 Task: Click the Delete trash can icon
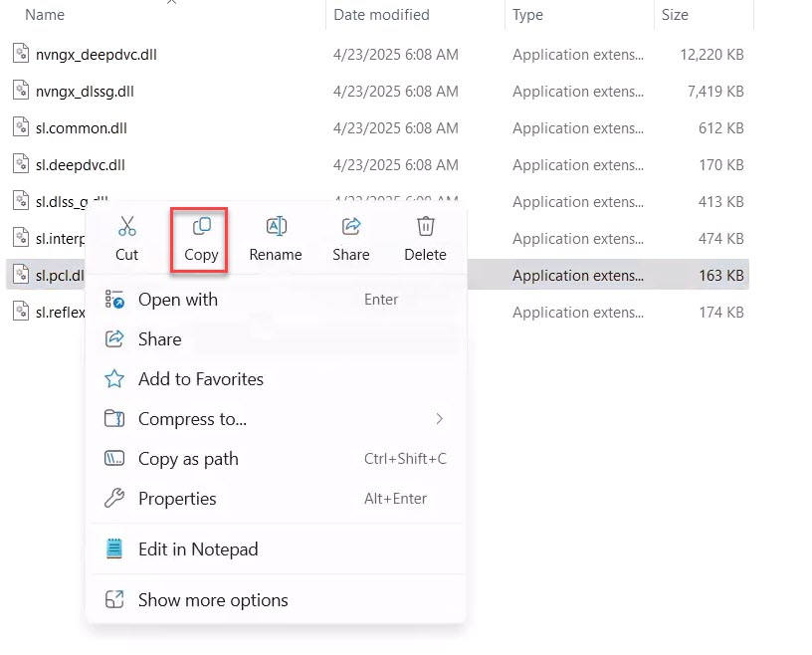pos(425,227)
